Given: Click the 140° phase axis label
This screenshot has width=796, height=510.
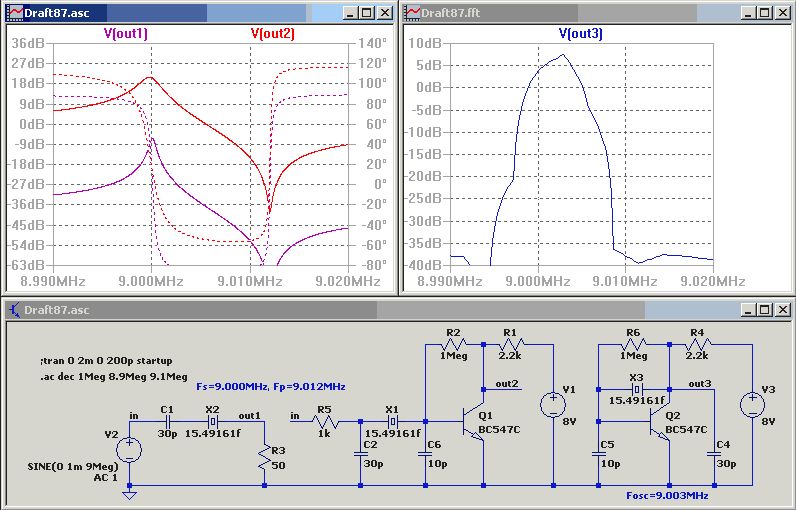Looking at the screenshot, I should pos(372,44).
